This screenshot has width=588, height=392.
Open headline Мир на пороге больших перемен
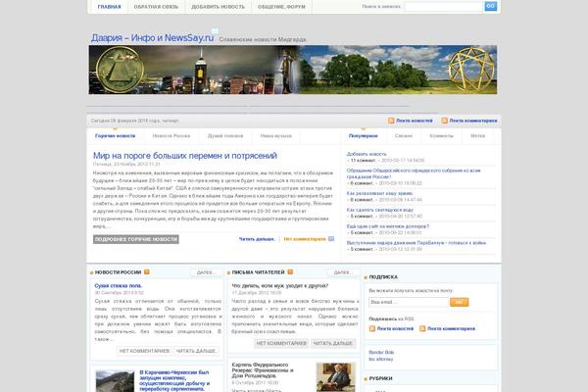pos(185,155)
